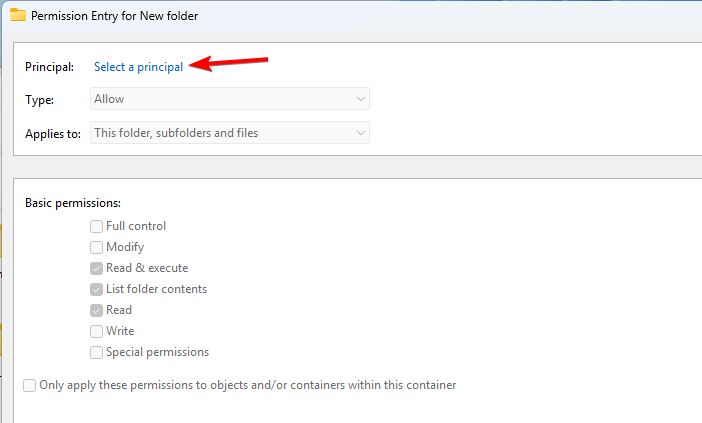Image resolution: width=702 pixels, height=423 pixels.
Task: Click the red arrow pointing at the principal link
Action: coord(225,65)
